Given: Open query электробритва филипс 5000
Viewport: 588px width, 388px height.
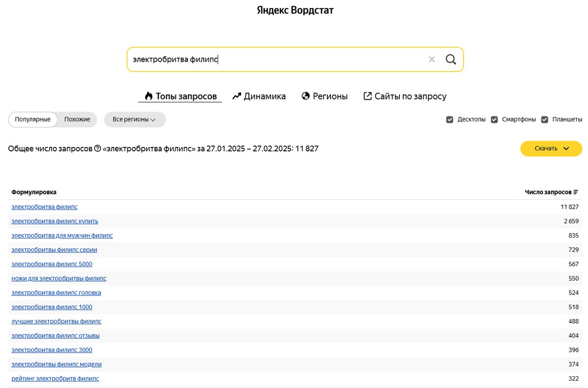Looking at the screenshot, I should coord(52,264).
